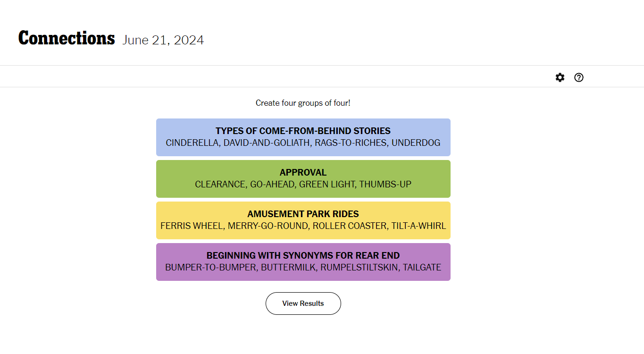Image resolution: width=644 pixels, height=354 pixels.
Task: Click the word UNDERDOG in blue group
Action: 416,143
